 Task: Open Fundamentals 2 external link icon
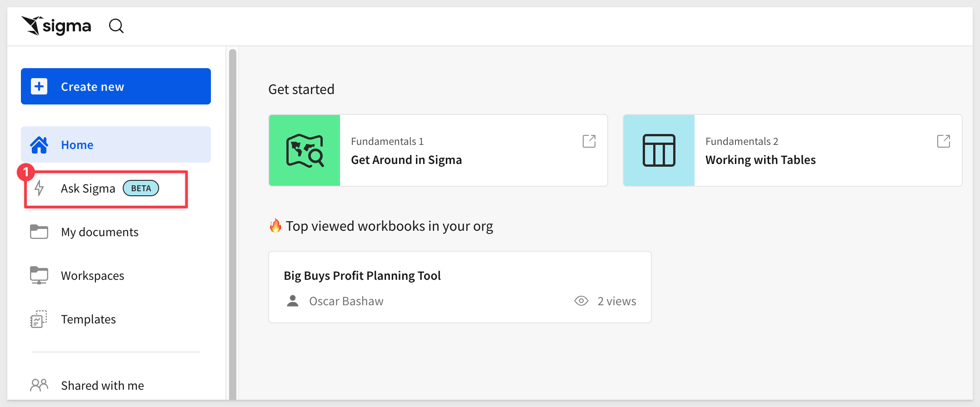click(944, 141)
